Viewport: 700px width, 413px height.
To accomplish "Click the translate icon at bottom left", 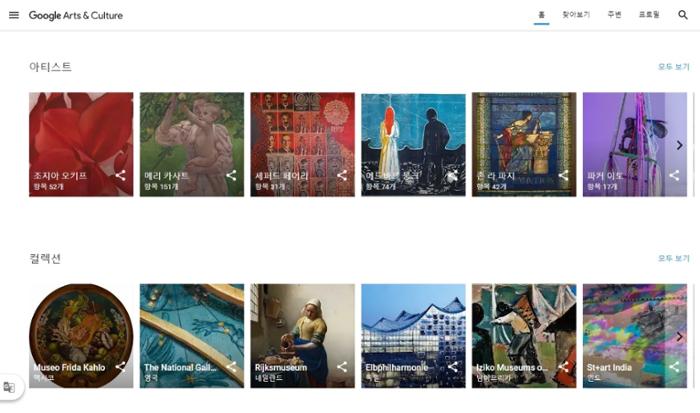I will pos(9,387).
